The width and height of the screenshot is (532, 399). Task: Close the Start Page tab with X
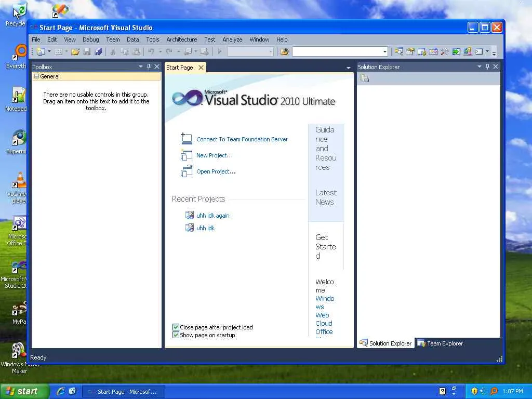click(x=201, y=68)
